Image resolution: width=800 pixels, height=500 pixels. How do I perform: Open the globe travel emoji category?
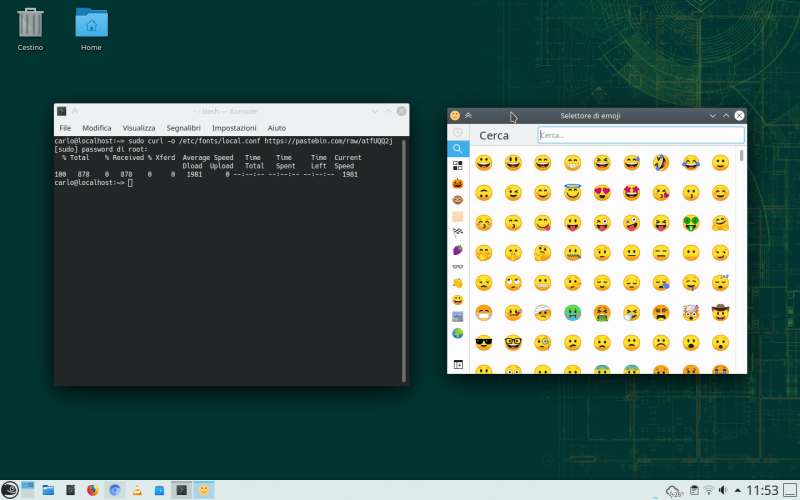pos(458,333)
